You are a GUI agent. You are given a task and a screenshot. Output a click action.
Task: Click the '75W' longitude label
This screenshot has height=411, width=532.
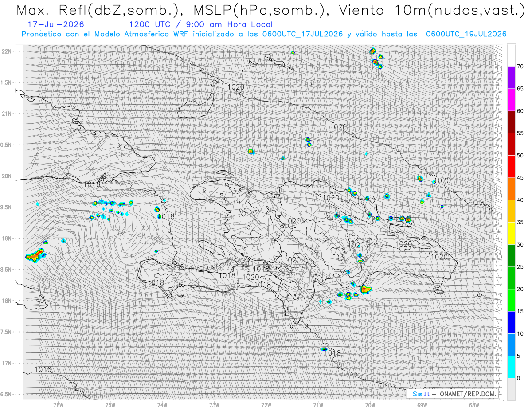110,404
